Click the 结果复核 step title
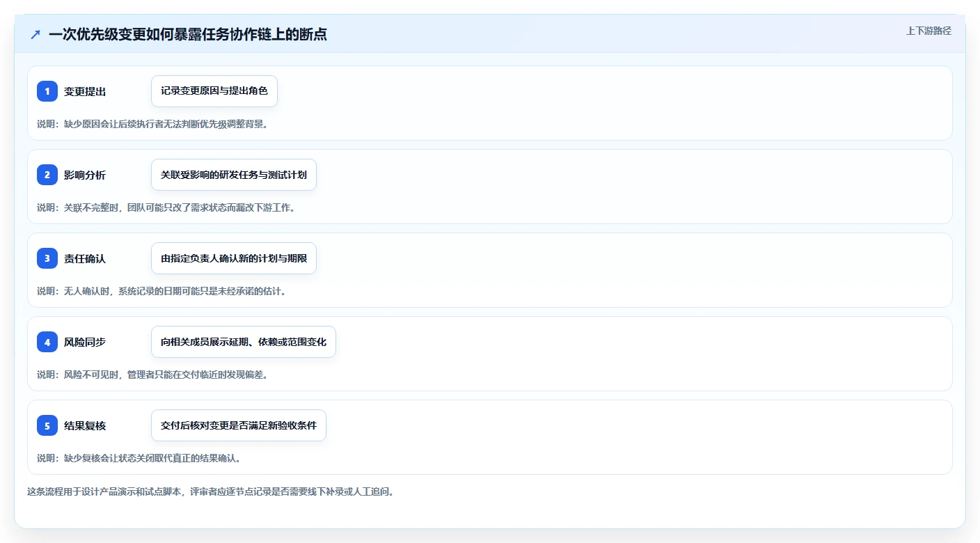The height and width of the screenshot is (543, 980). click(85, 425)
